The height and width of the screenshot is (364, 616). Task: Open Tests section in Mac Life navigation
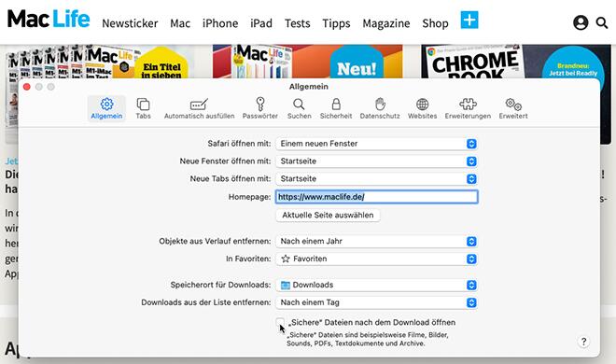coord(298,23)
